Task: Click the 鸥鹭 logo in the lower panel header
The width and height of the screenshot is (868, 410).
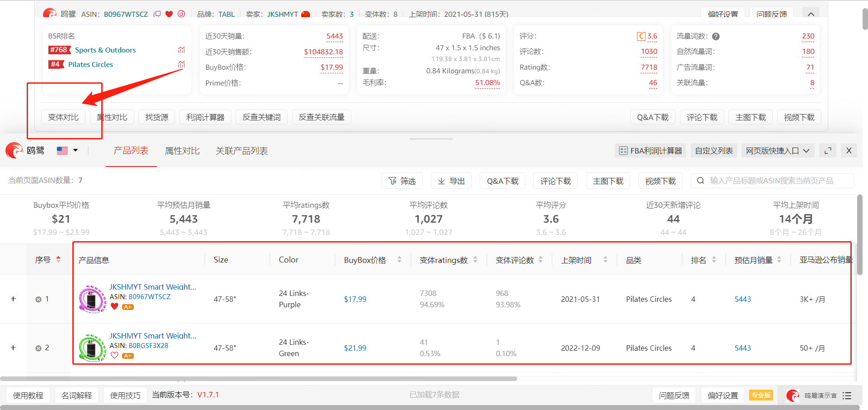Action: tap(25, 150)
